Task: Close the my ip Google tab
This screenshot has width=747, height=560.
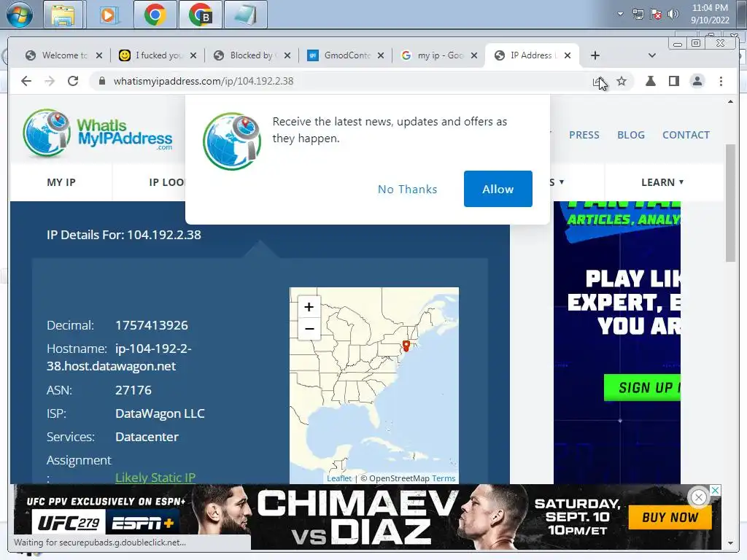Action: pos(474,55)
